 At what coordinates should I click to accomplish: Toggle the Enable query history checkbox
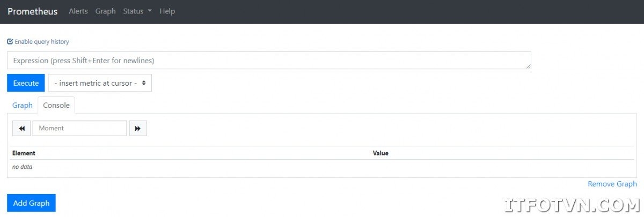10,41
